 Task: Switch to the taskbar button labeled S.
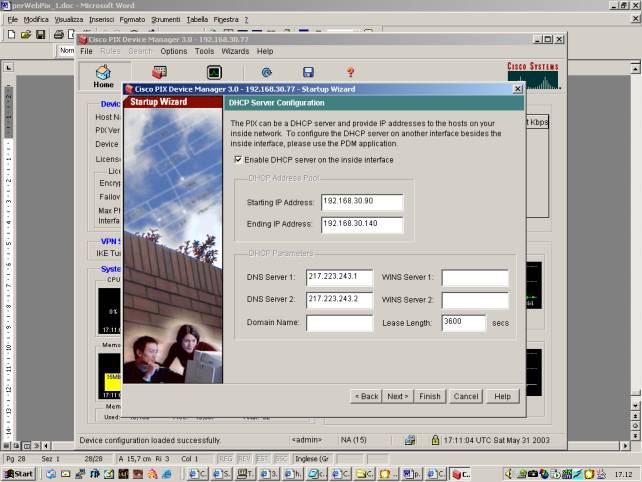[222, 474]
